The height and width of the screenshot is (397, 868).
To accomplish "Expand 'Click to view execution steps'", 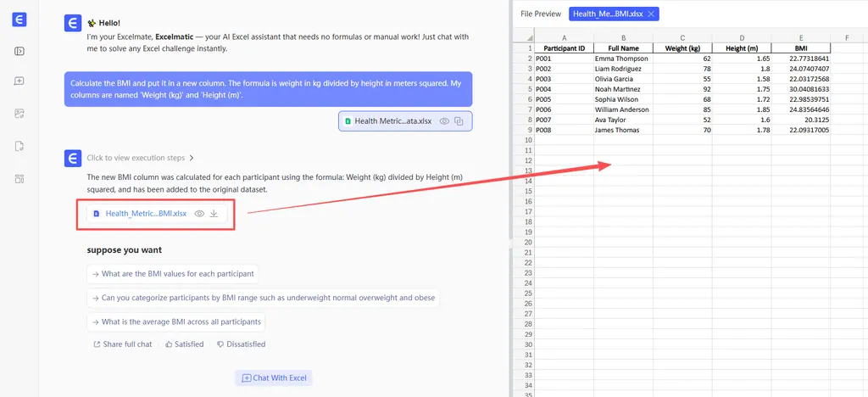I will [141, 158].
